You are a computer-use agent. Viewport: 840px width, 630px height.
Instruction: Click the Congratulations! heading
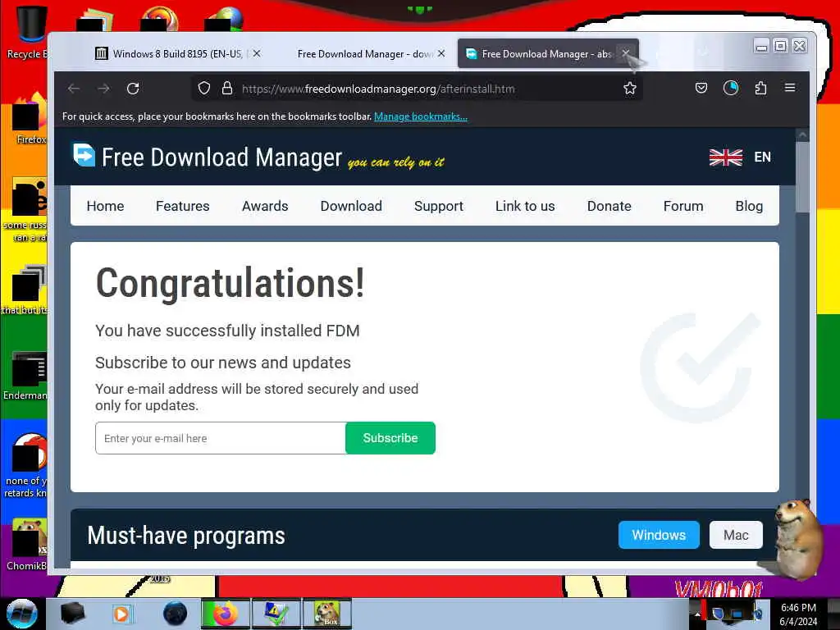coord(231,283)
